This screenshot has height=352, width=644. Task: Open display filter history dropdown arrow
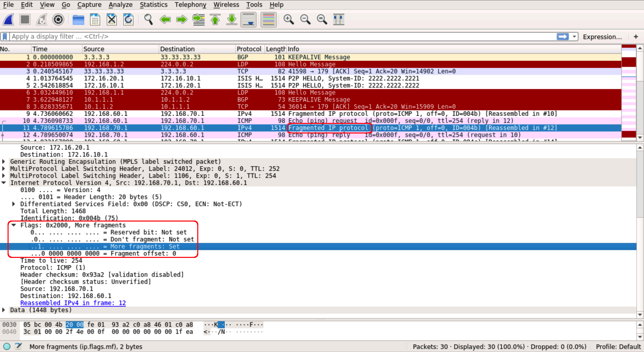[574, 37]
